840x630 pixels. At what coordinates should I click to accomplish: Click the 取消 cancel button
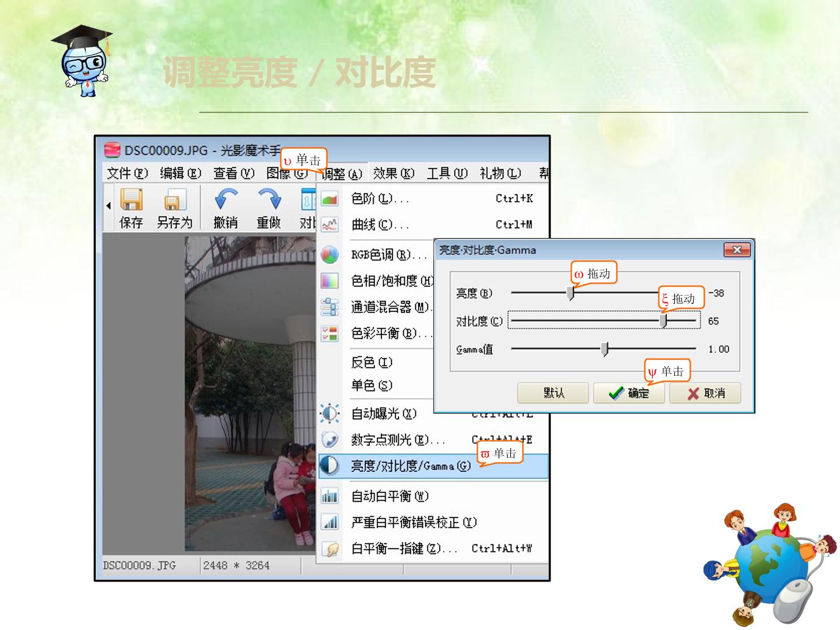705,393
